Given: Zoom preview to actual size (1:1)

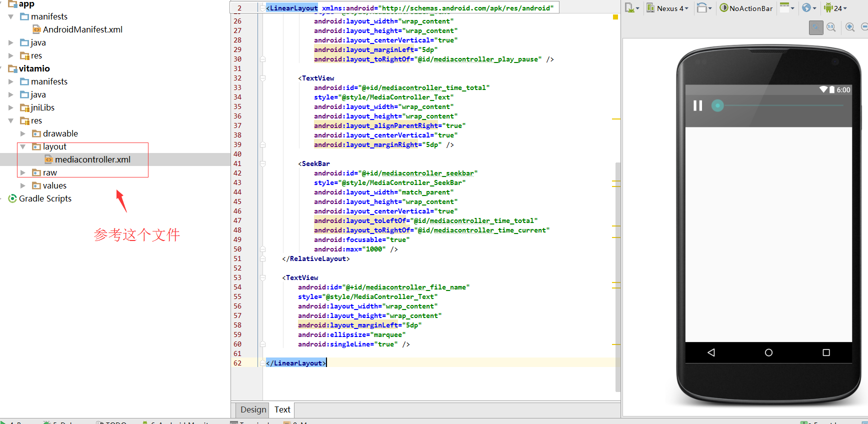Looking at the screenshot, I should (831, 27).
